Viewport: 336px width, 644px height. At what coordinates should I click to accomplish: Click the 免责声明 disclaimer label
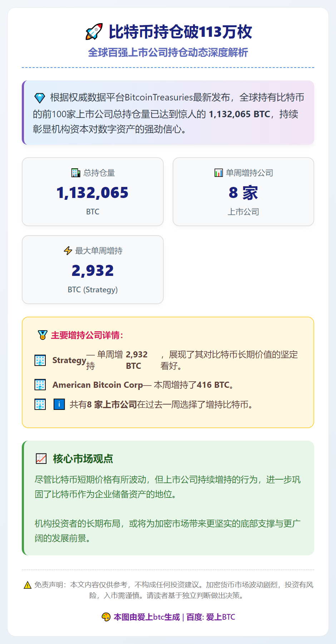[49, 585]
